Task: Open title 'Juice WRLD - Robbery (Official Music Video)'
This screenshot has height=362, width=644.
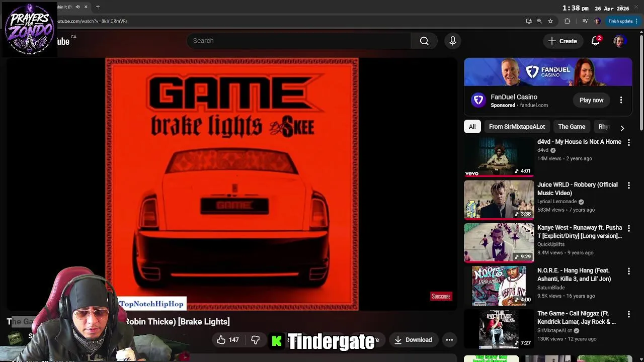Action: click(578, 189)
